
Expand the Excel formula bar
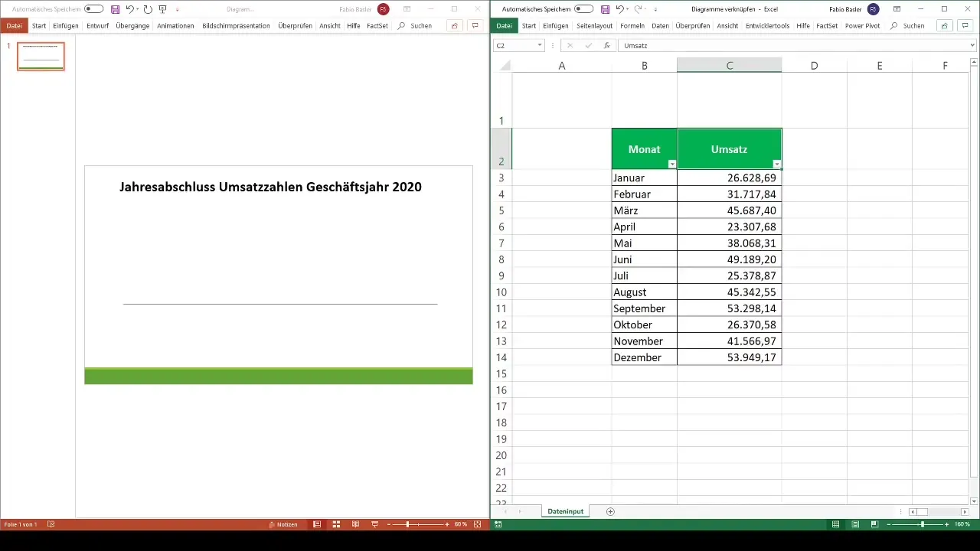[x=972, y=46]
